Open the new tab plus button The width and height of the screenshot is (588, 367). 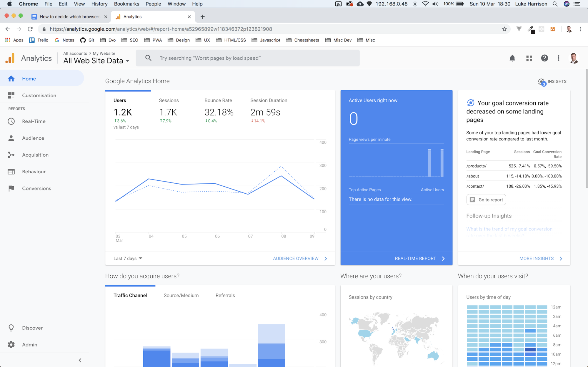[x=202, y=17]
